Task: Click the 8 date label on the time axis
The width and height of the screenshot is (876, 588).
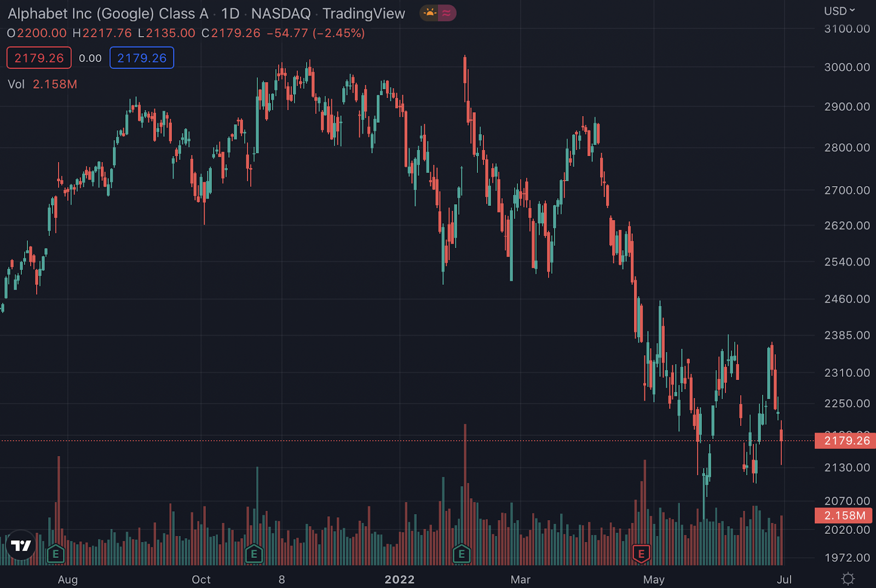Action: tap(281, 579)
